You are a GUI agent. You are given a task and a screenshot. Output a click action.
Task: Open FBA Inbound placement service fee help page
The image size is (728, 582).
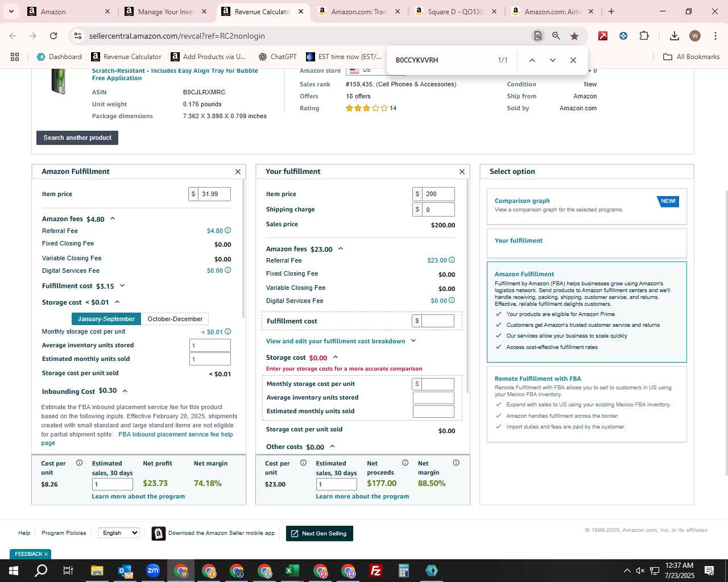[137, 438]
